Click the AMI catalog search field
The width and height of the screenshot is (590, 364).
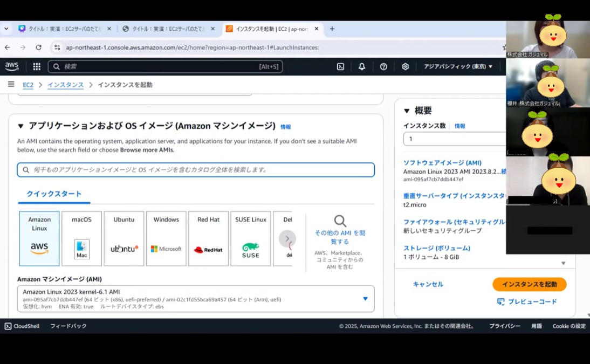tap(196, 170)
